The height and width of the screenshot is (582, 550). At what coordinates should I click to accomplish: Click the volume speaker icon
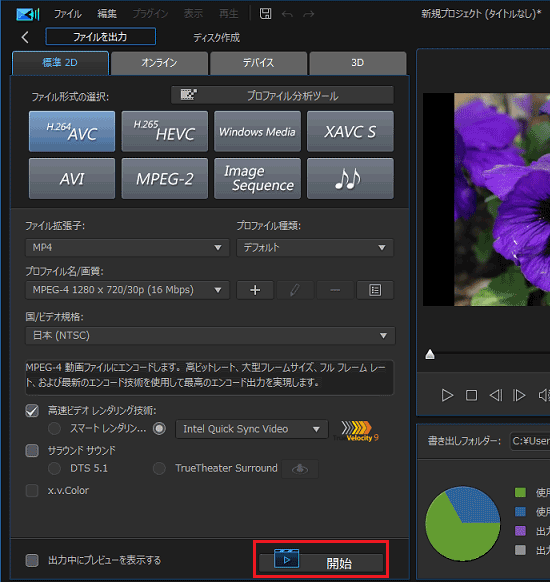pos(544,395)
